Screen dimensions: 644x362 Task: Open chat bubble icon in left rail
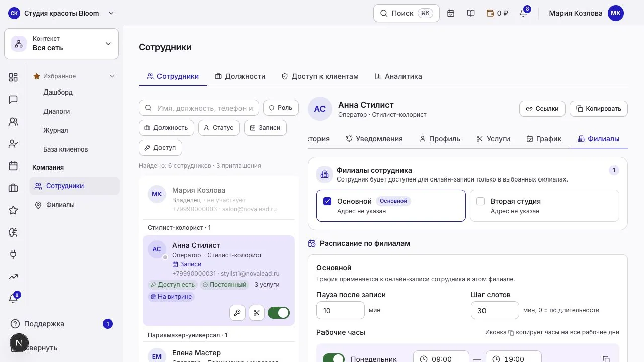click(13, 100)
